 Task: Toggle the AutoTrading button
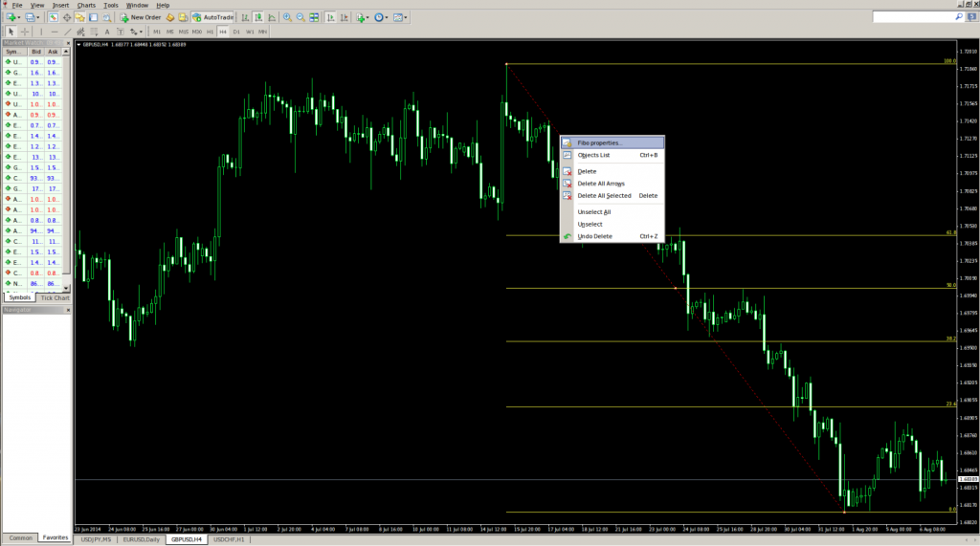click(212, 17)
